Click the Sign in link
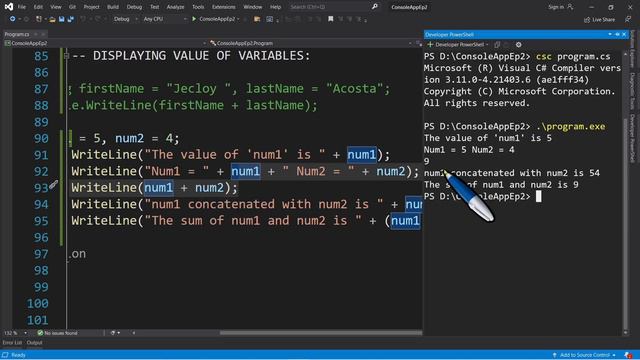The image size is (640, 360). coord(556,7)
